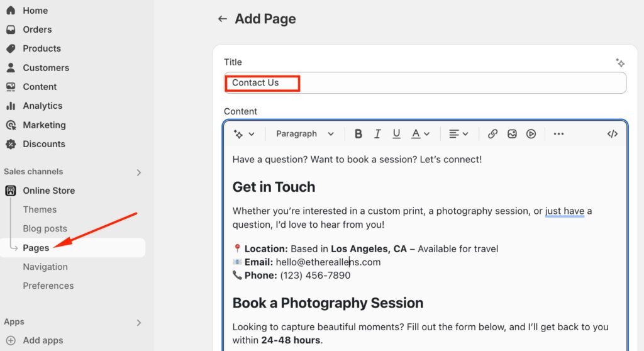The height and width of the screenshot is (351, 644).
Task: Open the AI magic dropdown in the toolbar
Action: 244,134
